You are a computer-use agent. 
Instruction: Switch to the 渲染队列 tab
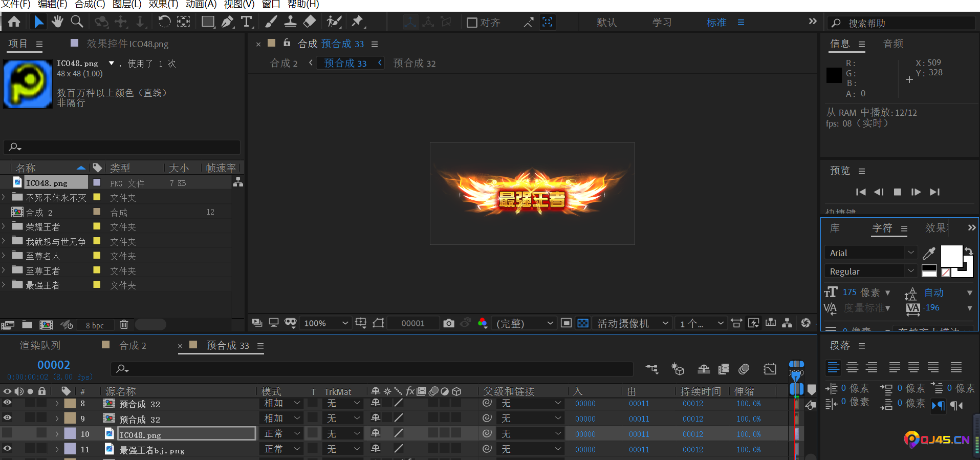[40, 345]
